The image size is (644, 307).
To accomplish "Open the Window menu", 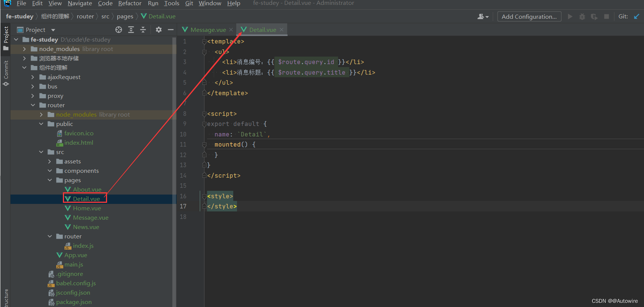I will point(210,3).
